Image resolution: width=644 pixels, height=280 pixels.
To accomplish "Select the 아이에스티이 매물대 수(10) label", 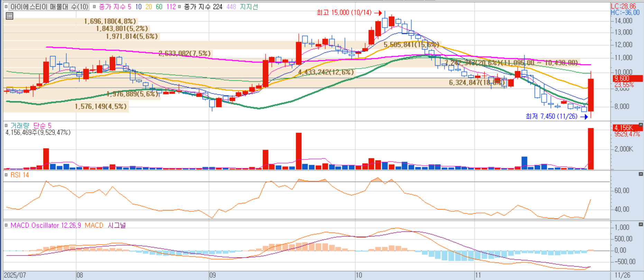I will 49,7.
